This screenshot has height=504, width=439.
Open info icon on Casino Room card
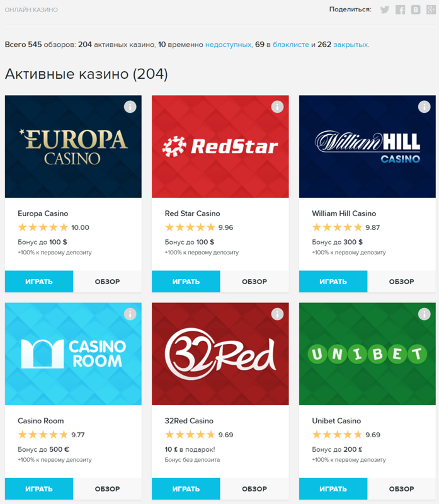pyautogui.click(x=130, y=314)
